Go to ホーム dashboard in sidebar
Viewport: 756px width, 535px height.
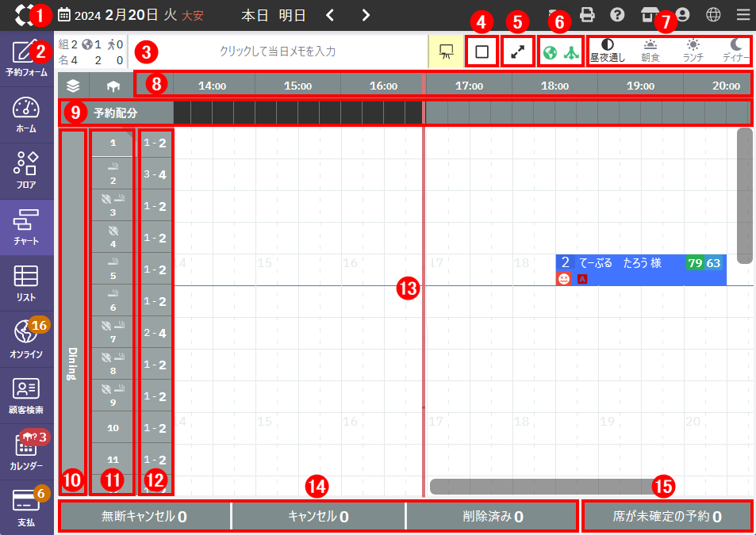click(26, 115)
